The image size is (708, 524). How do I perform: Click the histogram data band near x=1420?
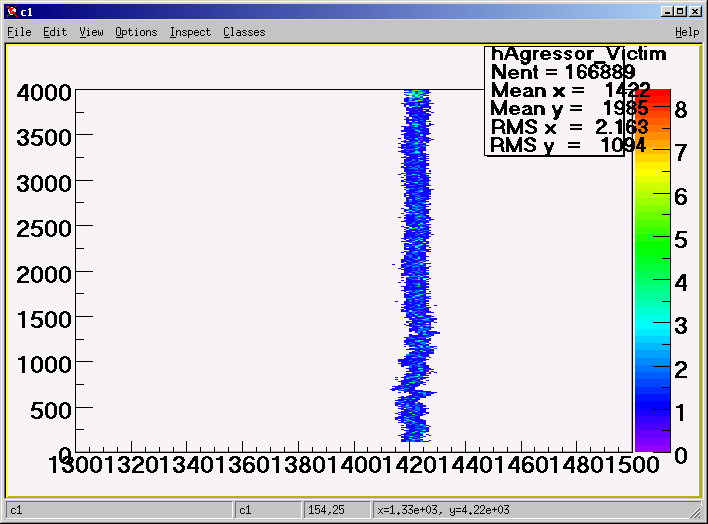pos(416,266)
